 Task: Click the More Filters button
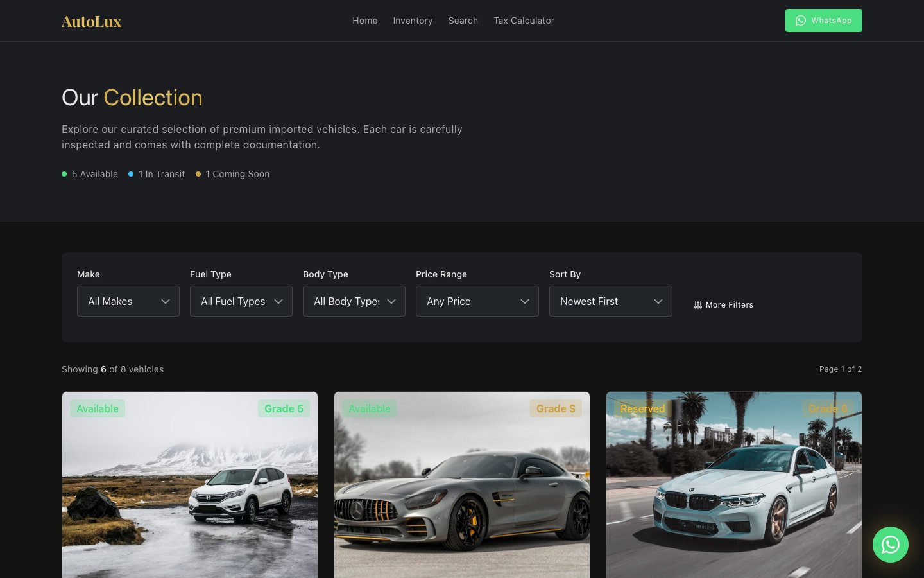[724, 305]
